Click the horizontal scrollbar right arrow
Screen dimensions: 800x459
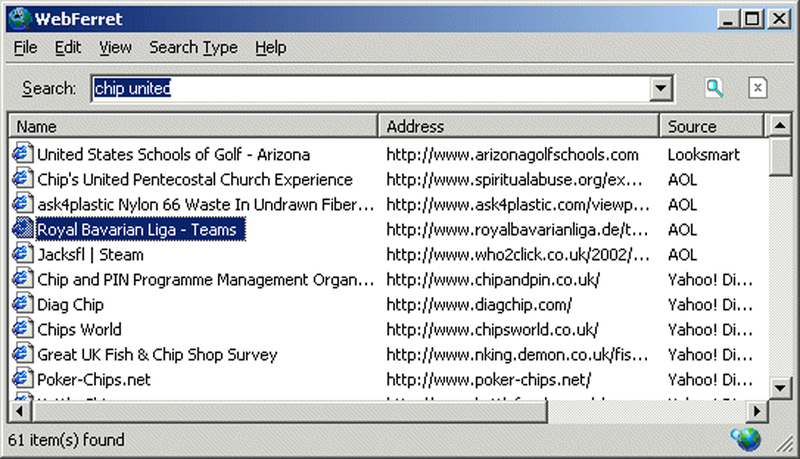tap(757, 411)
